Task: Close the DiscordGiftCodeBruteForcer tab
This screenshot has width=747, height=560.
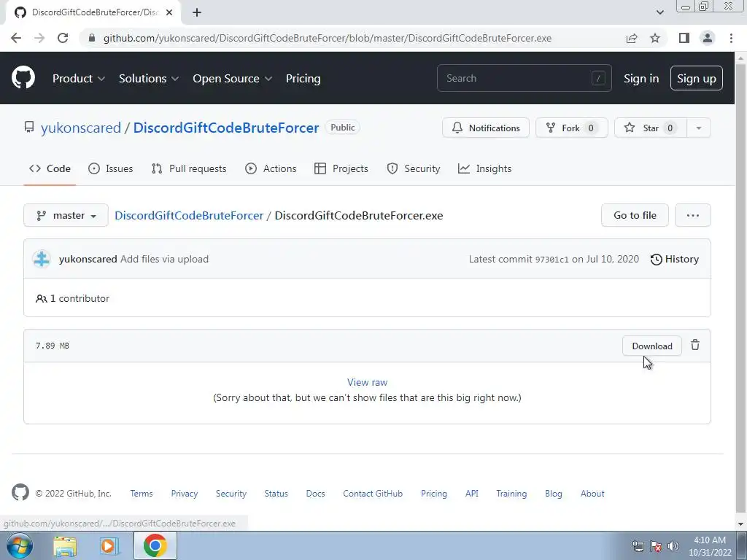Action: pos(169,12)
